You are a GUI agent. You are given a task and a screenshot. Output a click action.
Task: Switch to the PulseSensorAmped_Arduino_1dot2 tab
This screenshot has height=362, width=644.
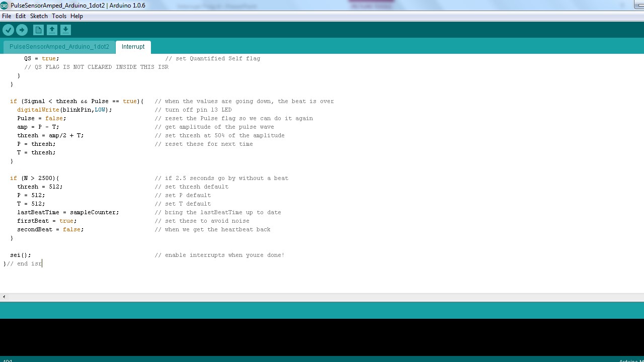(59, 46)
